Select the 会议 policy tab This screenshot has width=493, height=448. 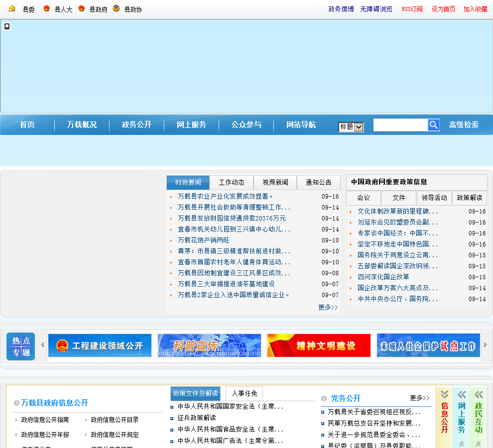(364, 198)
